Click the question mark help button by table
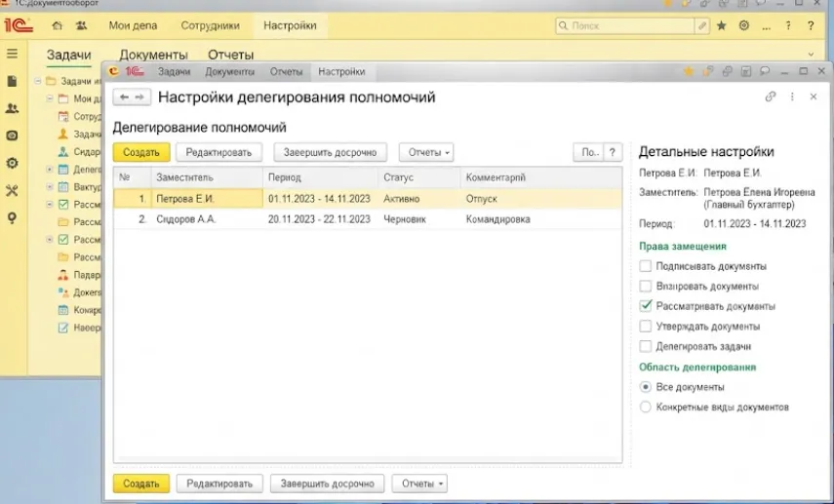The image size is (834, 504). coord(613,153)
